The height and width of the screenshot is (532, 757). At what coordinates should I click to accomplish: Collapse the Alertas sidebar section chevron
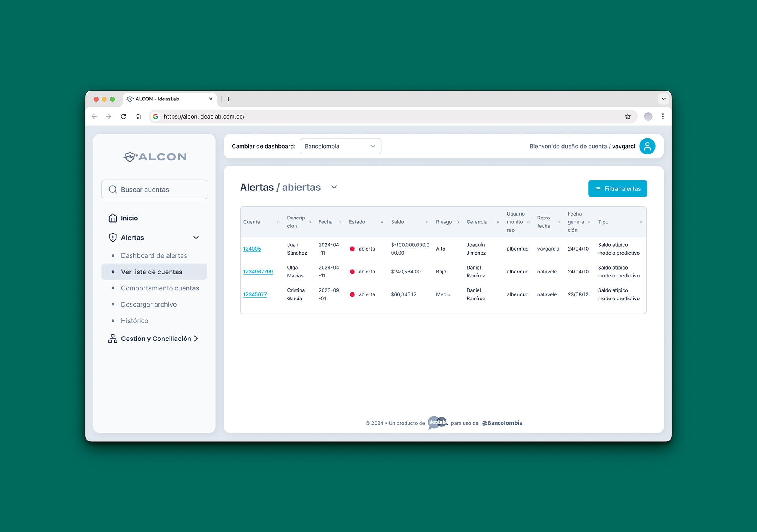196,237
